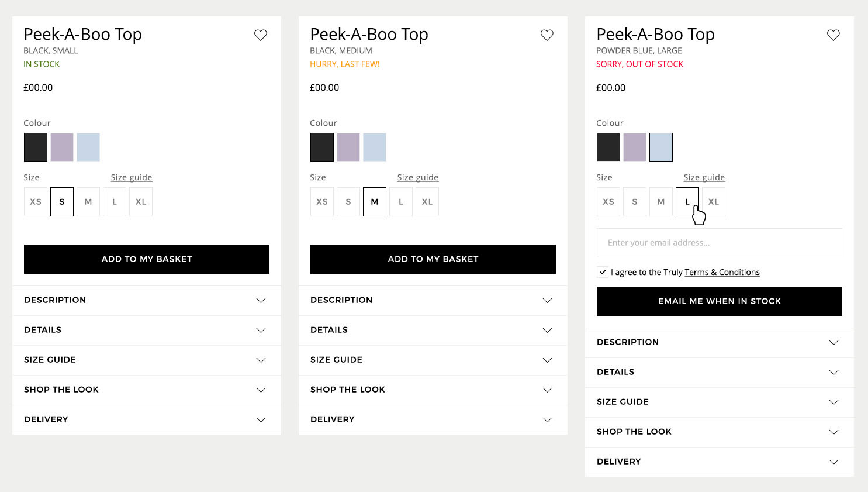This screenshot has height=492, width=868.
Task: Pick size S on Powder Blue Large card
Action: [635, 202]
